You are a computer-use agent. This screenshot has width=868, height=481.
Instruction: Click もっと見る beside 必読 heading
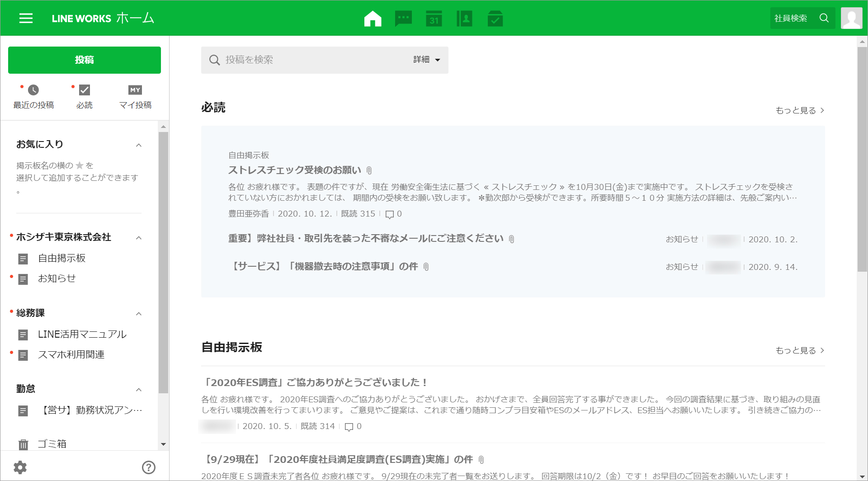(x=799, y=110)
